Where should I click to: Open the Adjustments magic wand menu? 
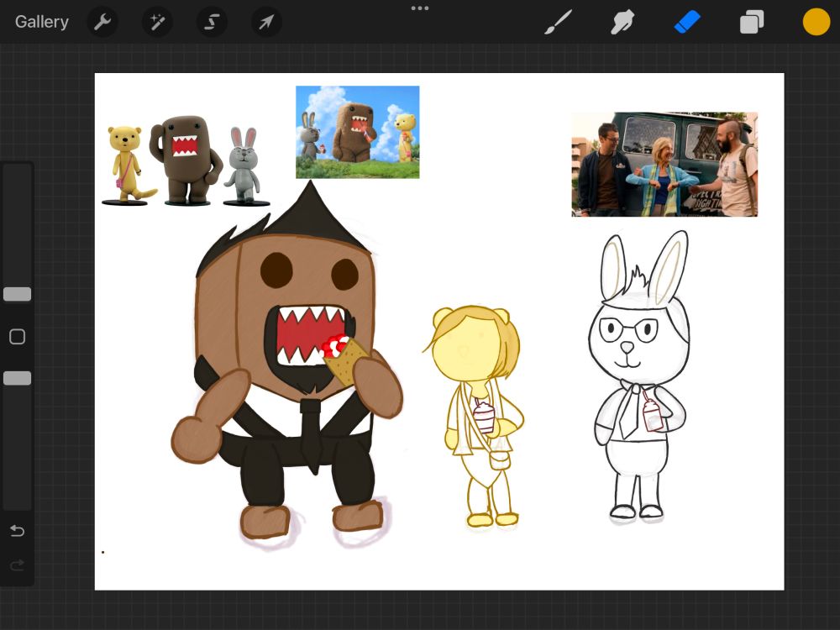pos(157,22)
